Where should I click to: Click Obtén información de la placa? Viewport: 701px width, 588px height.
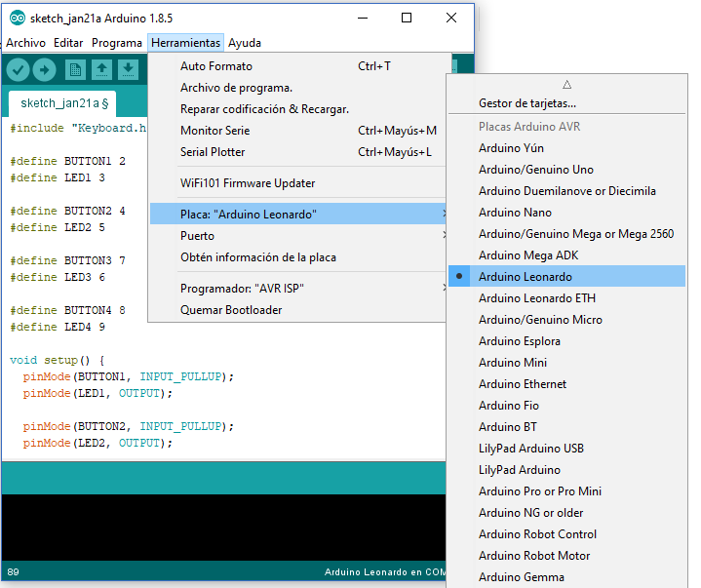(297, 257)
